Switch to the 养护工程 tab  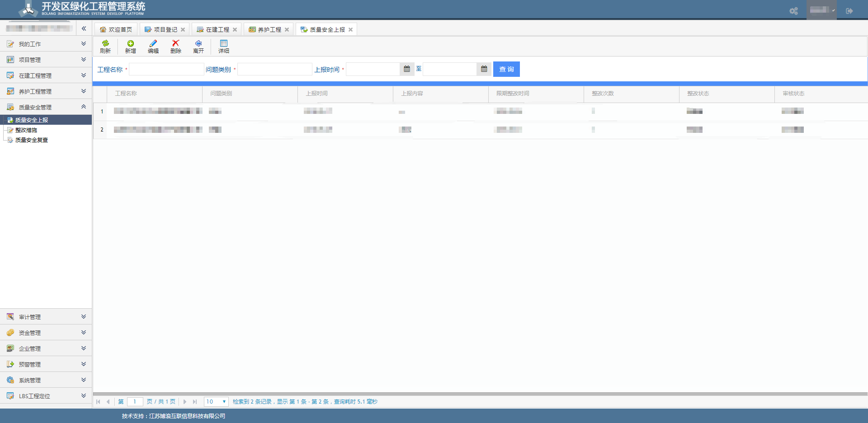pos(269,29)
